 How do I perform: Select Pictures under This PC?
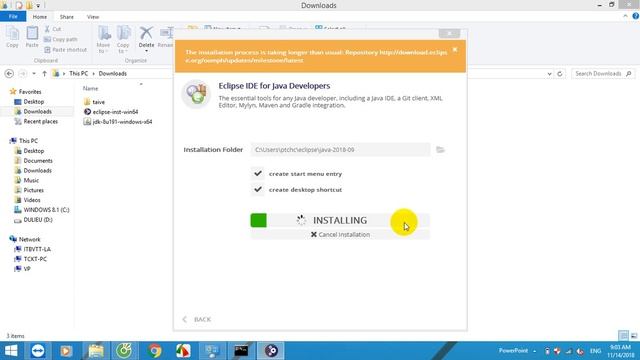click(x=33, y=190)
